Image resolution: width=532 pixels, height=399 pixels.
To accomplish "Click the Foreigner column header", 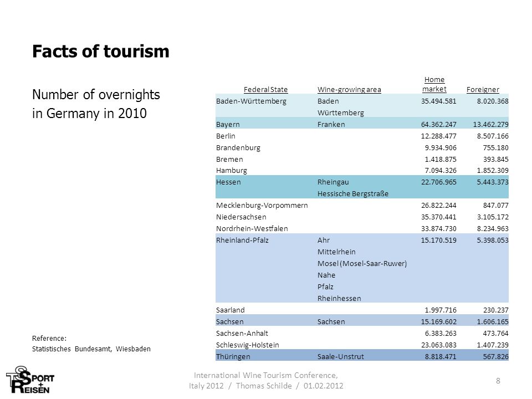I will 483,90.
